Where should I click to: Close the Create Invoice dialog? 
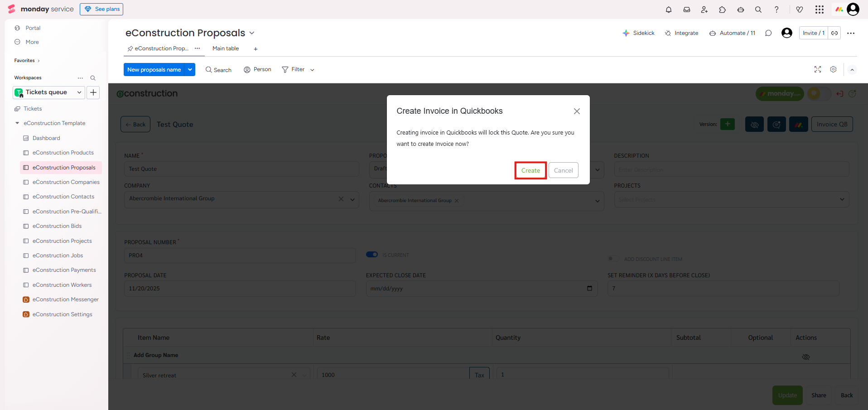tap(577, 111)
